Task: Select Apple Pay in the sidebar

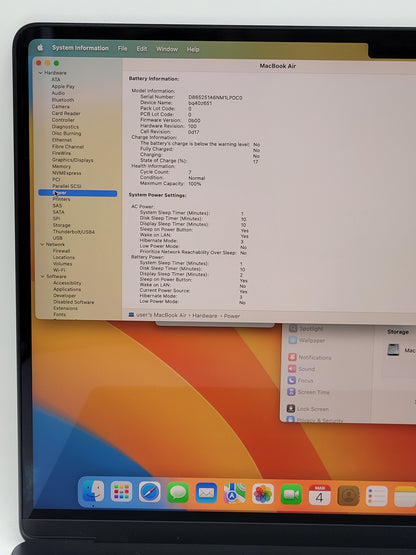Action: tap(63, 86)
